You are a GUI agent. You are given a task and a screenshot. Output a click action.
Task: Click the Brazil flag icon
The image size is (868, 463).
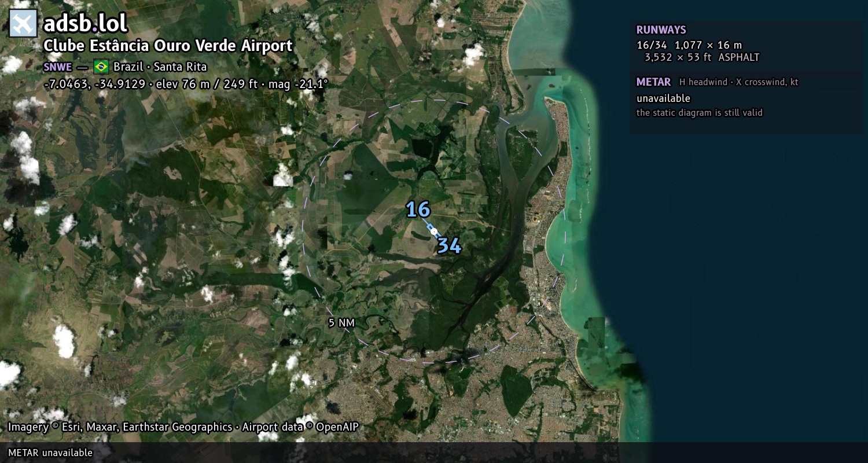101,67
